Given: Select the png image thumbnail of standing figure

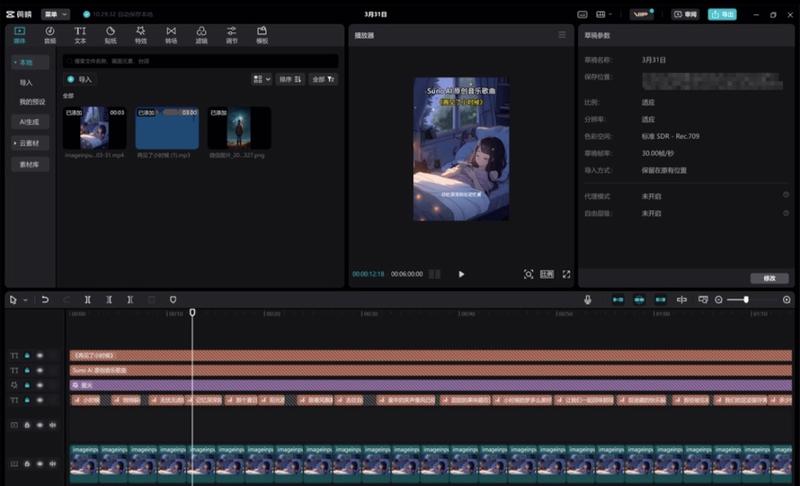Looking at the screenshot, I should tap(239, 128).
